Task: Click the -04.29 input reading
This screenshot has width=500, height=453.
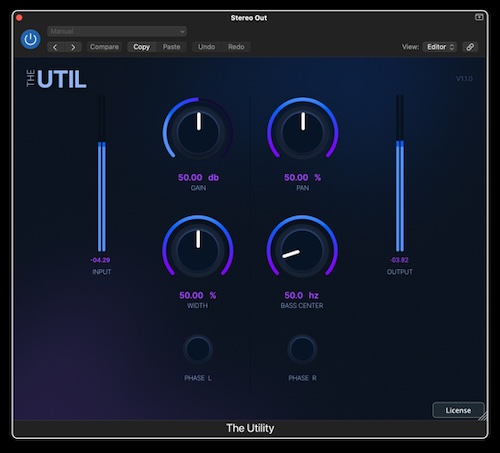Action: [x=100, y=260]
